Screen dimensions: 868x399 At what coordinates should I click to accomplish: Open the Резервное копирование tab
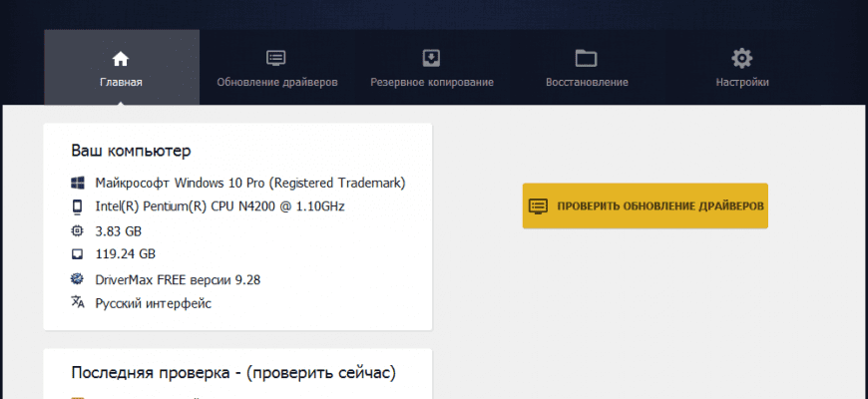432,68
